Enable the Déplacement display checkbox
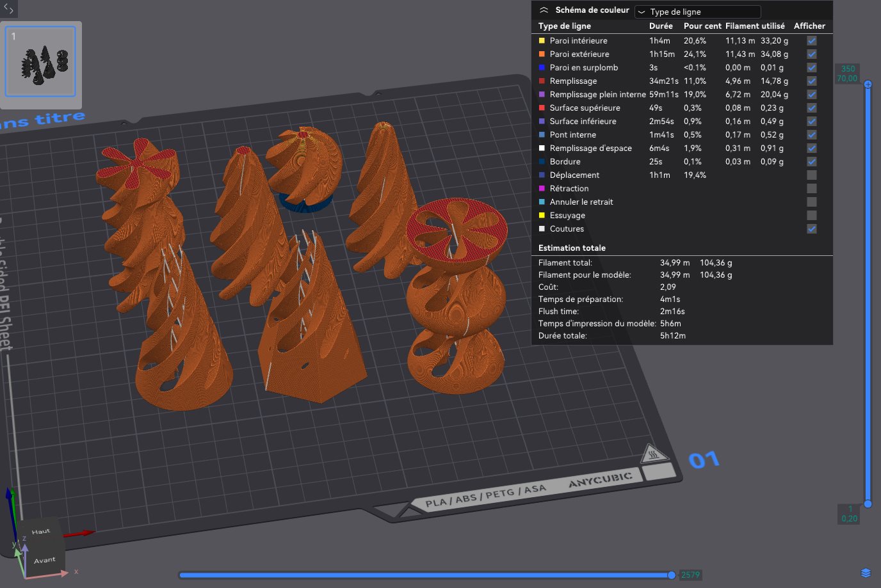Viewport: 881px width, 588px height. pos(812,175)
